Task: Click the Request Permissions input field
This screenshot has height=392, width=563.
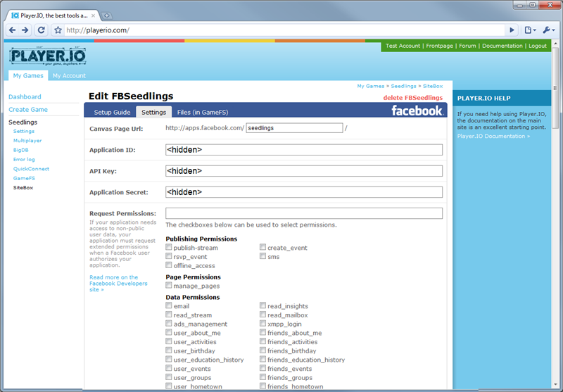Action: (304, 213)
